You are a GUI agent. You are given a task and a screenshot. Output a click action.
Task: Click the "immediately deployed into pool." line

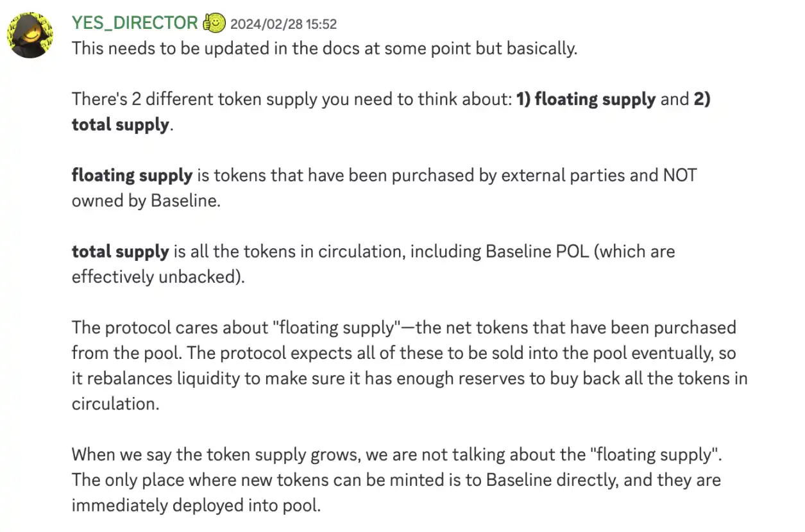196,505
